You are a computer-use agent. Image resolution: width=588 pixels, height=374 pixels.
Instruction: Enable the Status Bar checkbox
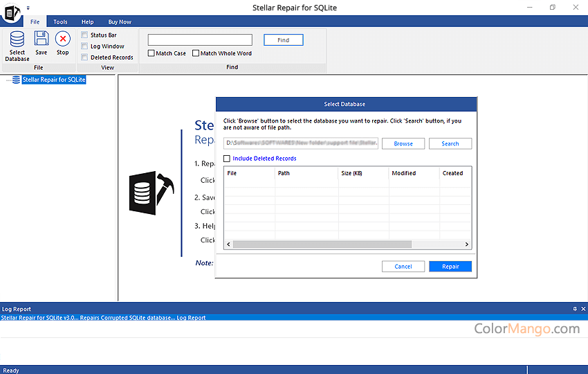(84, 35)
